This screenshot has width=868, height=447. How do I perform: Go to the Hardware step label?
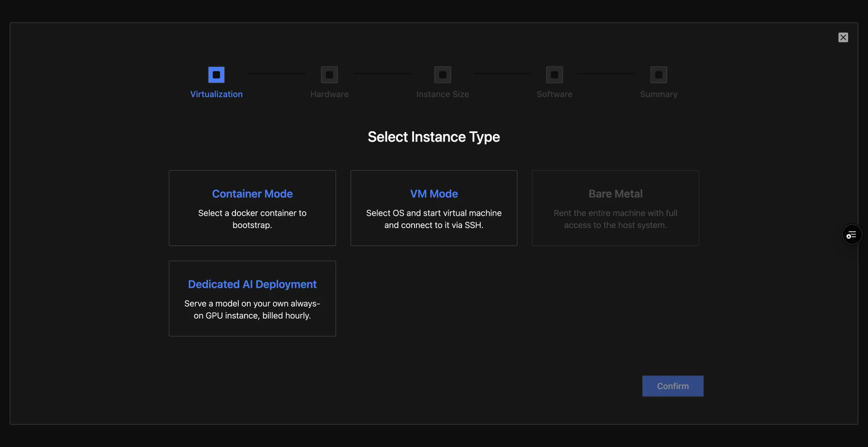330,94
